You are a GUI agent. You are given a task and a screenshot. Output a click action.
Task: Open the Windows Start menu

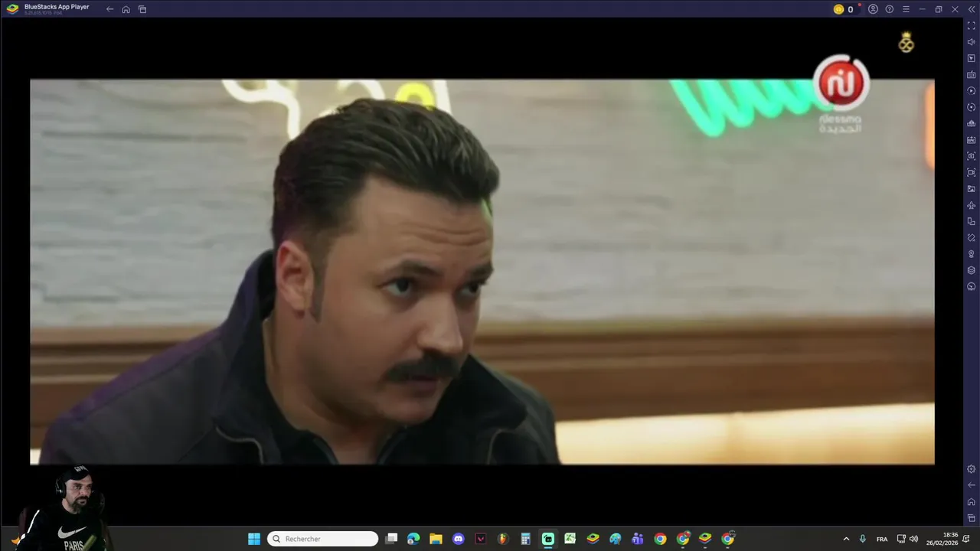[254, 539]
